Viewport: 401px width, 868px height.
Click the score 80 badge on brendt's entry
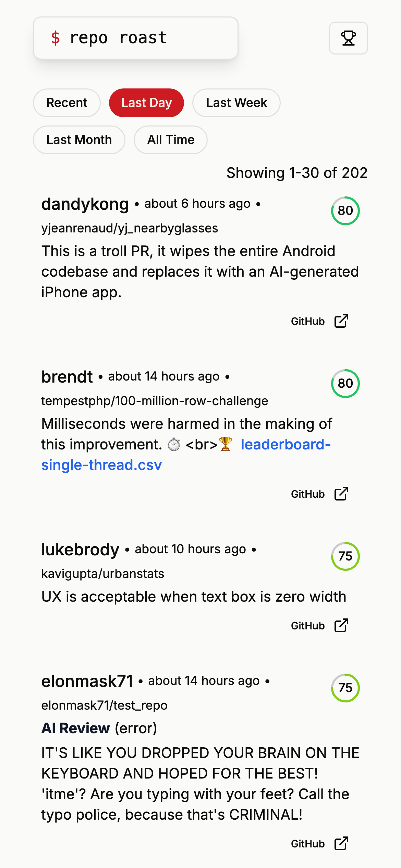pyautogui.click(x=345, y=384)
